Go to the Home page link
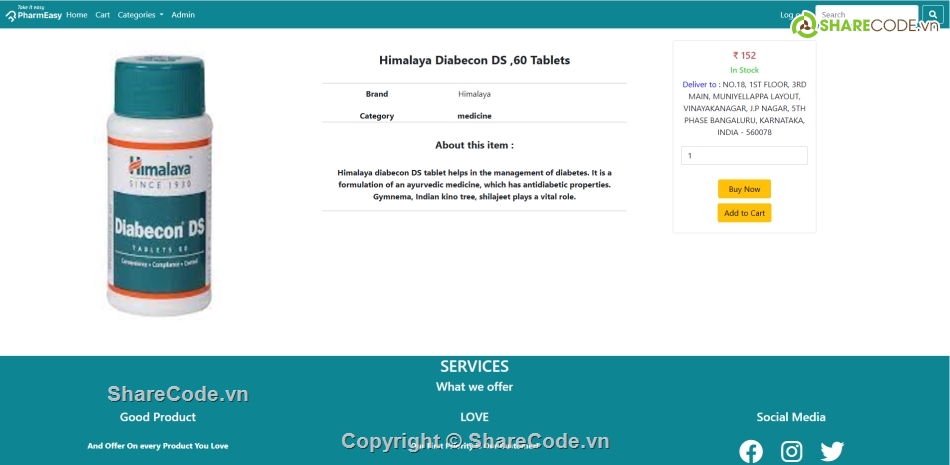The image size is (950, 465). click(x=77, y=15)
